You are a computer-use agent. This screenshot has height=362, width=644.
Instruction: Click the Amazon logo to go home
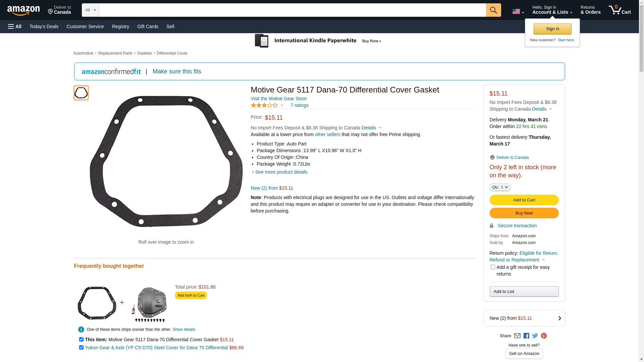pos(23,10)
